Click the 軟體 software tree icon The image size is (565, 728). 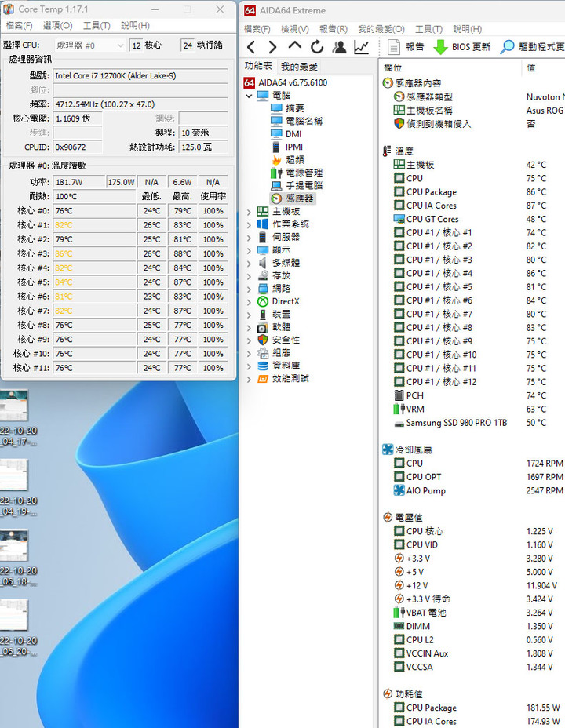[x=263, y=327]
